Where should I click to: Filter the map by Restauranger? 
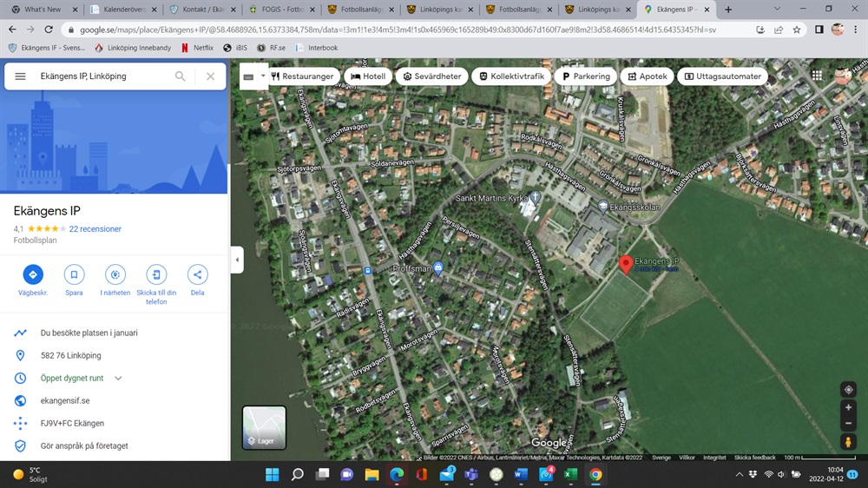coord(302,76)
